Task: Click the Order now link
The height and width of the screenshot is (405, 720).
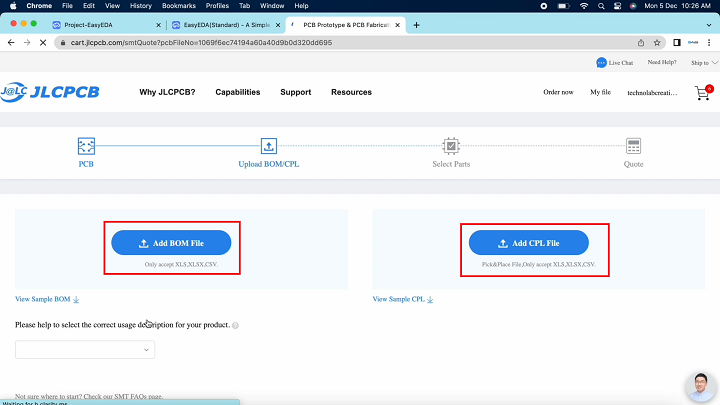Action: click(558, 92)
